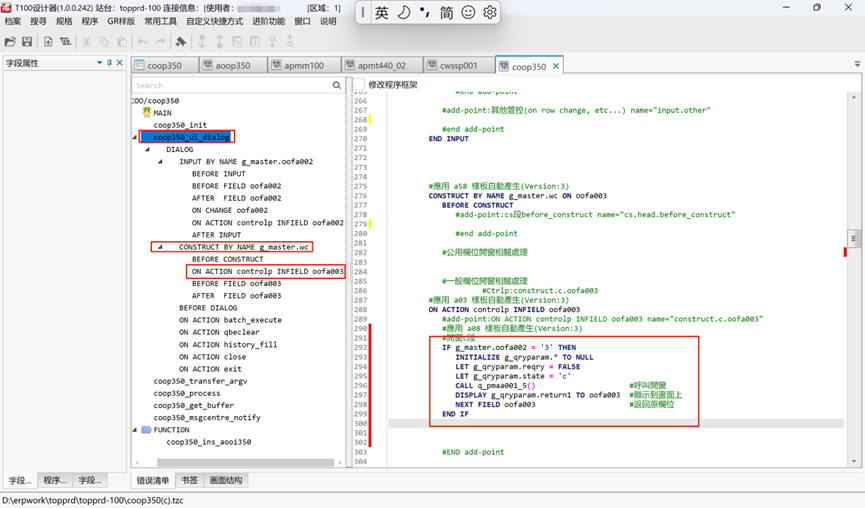The width and height of the screenshot is (865, 508).
Task: Close the 字段属性 panel
Action: [120, 63]
